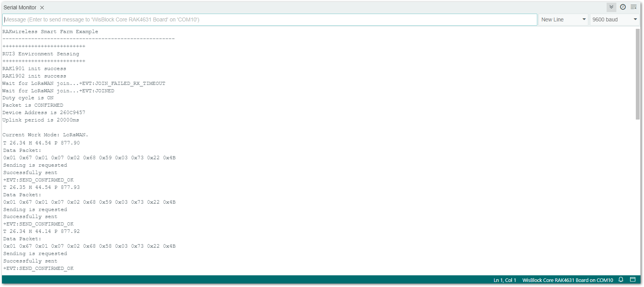Image resolution: width=644 pixels, height=287 pixels.
Task: Click 'RAKwireless Smart Farm Example' line
Action: [x=50, y=32]
